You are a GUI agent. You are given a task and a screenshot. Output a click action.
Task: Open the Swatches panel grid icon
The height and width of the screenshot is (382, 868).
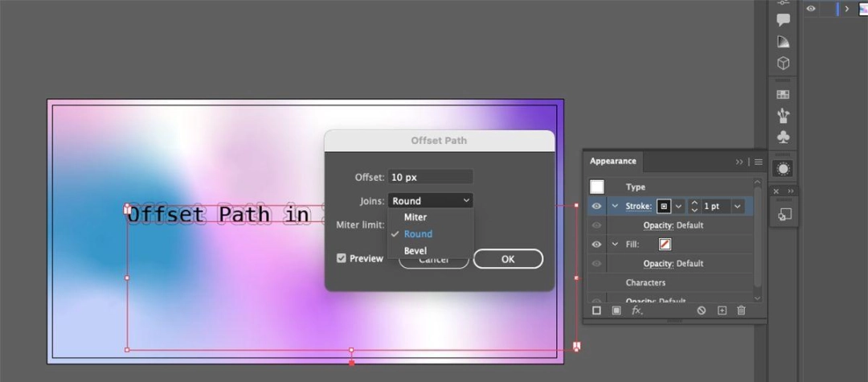pyautogui.click(x=783, y=95)
